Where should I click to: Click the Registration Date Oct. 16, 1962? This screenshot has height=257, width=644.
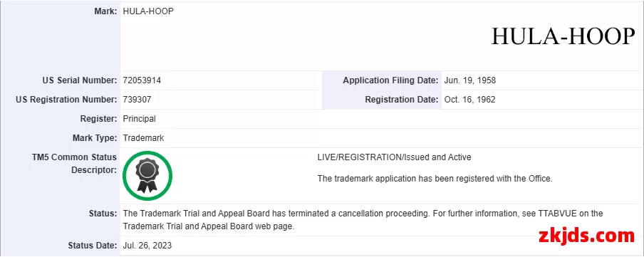(470, 100)
